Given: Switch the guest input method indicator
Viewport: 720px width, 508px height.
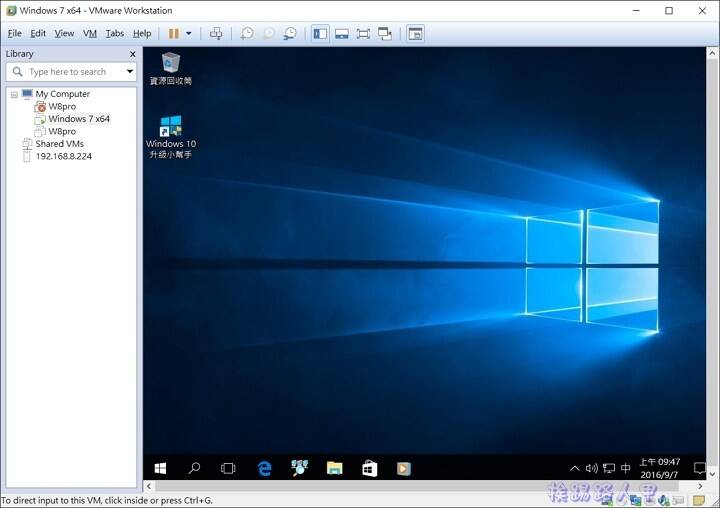Looking at the screenshot, I should click(x=625, y=468).
